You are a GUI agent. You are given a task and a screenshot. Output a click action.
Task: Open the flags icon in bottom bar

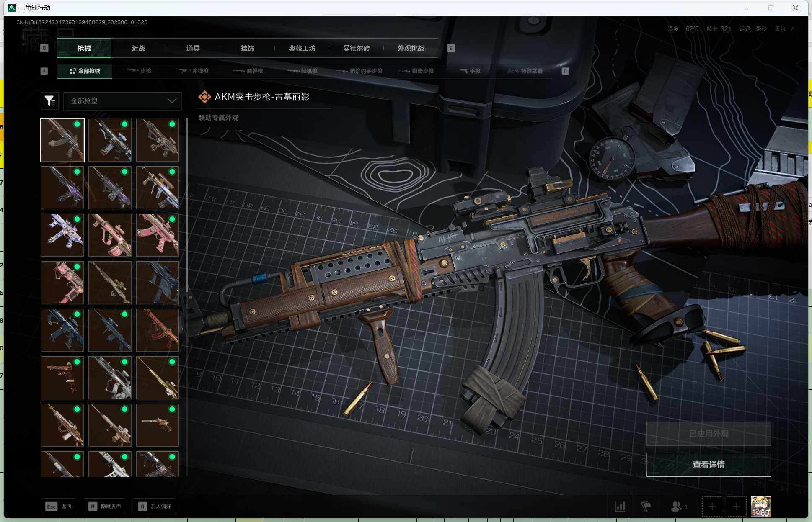tap(646, 507)
